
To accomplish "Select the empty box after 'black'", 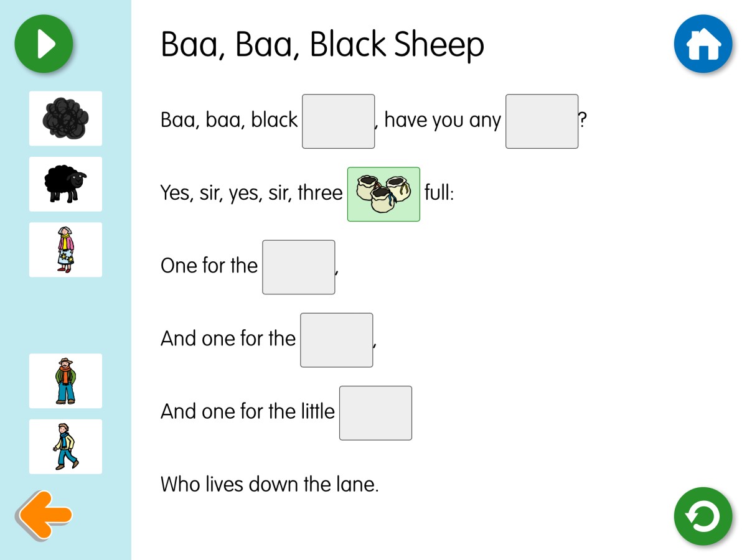I will [x=339, y=121].
